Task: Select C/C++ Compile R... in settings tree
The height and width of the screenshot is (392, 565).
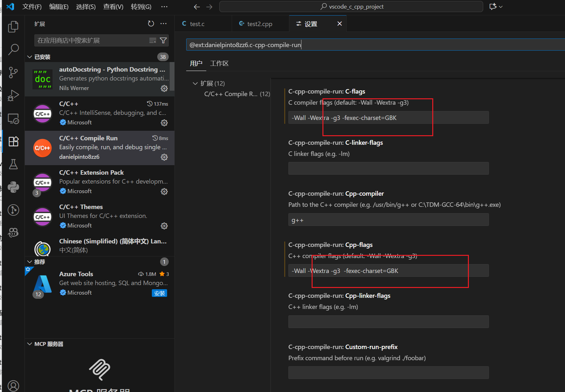Action: point(237,94)
